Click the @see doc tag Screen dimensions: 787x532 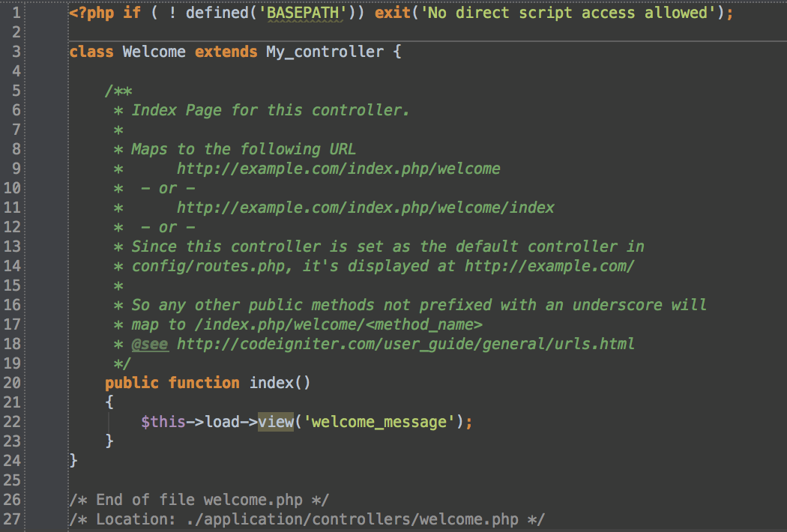pos(150,344)
